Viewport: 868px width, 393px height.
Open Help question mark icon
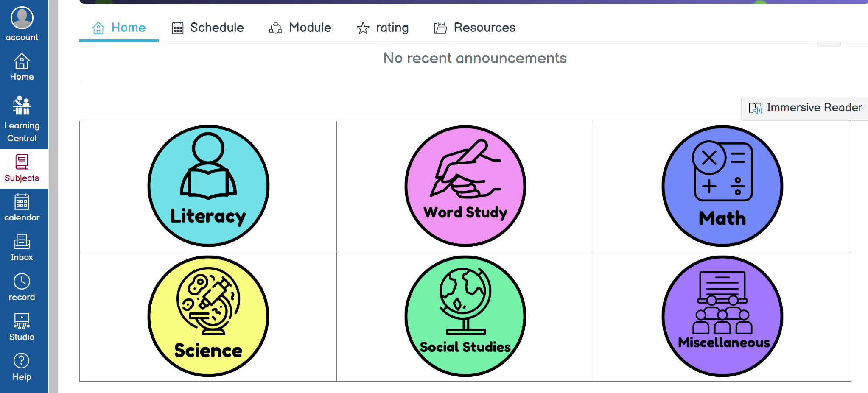[22, 361]
